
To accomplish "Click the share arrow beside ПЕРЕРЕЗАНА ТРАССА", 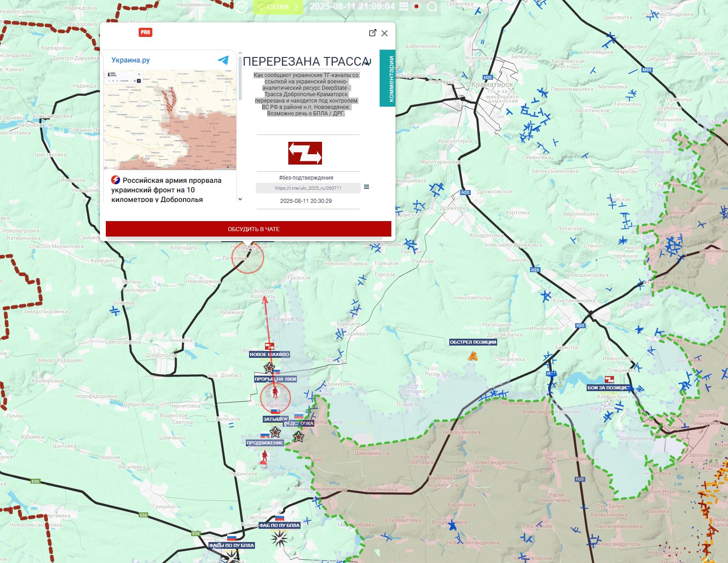I will [369, 62].
